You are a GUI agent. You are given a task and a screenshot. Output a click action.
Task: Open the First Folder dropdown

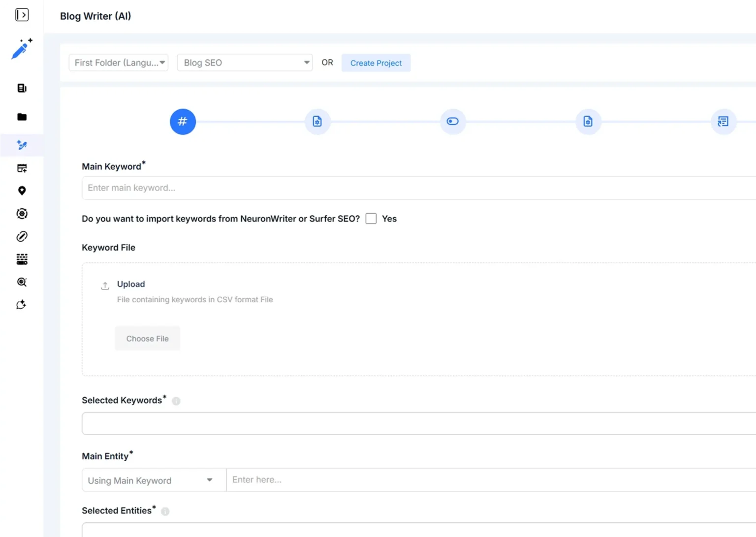coord(119,63)
